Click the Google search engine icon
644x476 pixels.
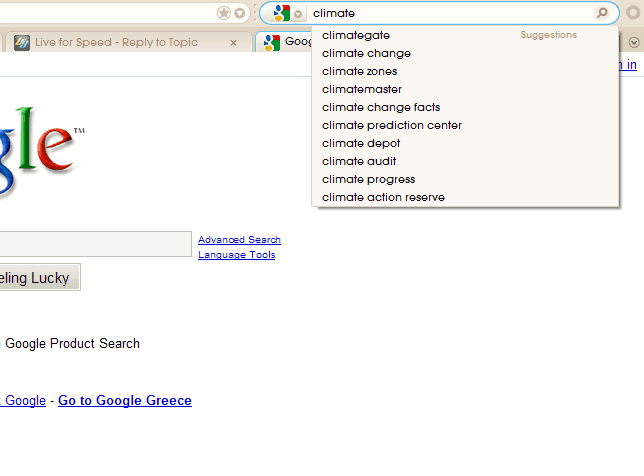(282, 13)
